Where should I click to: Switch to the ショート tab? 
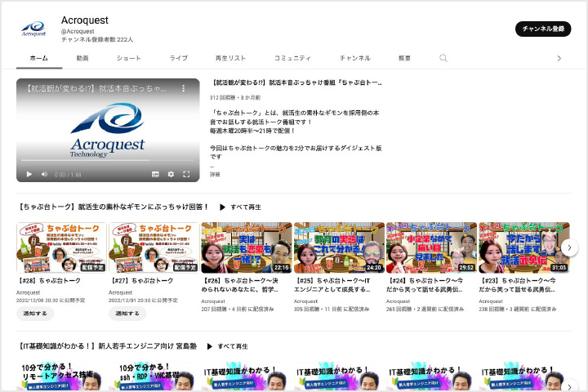click(x=129, y=58)
